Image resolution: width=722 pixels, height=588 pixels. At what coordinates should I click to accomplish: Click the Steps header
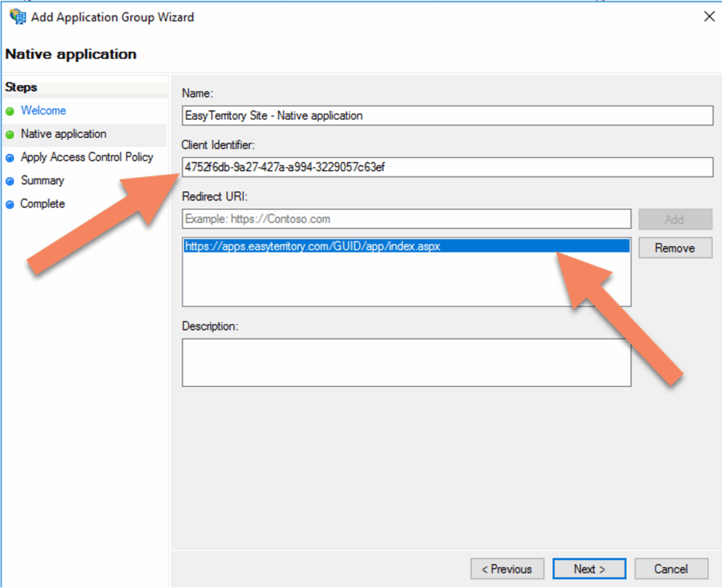pyautogui.click(x=20, y=87)
